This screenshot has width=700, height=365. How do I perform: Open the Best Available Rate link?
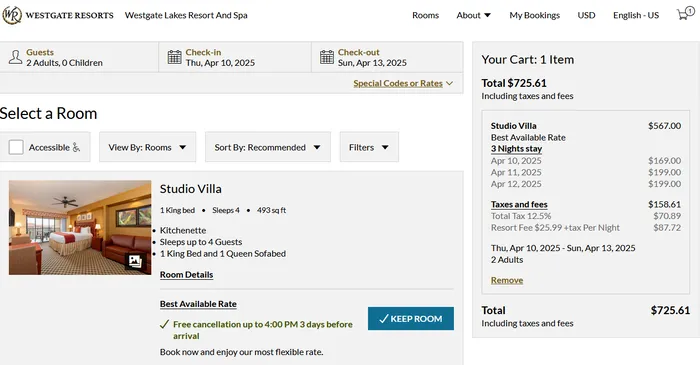(x=198, y=304)
